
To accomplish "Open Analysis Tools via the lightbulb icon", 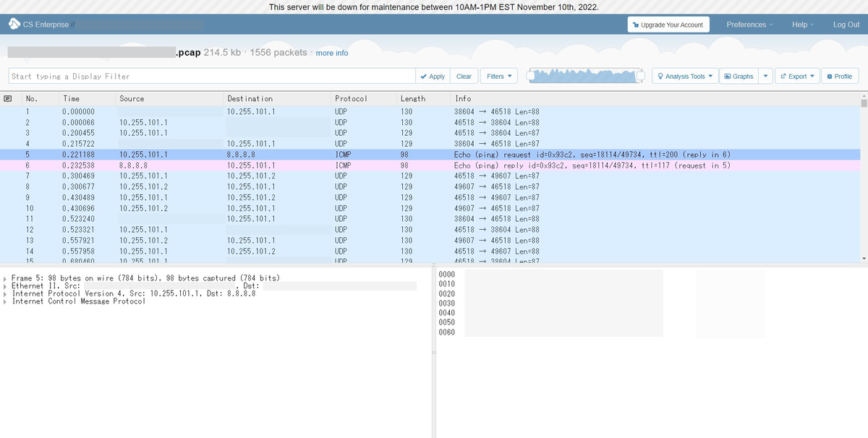I will [661, 76].
